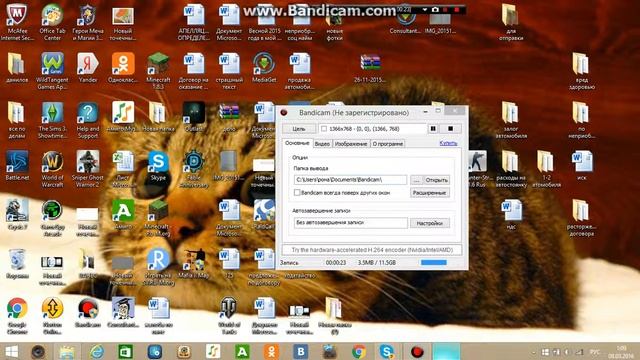Click the camera icon in recording overlay
The image size is (640, 360).
[435, 9]
